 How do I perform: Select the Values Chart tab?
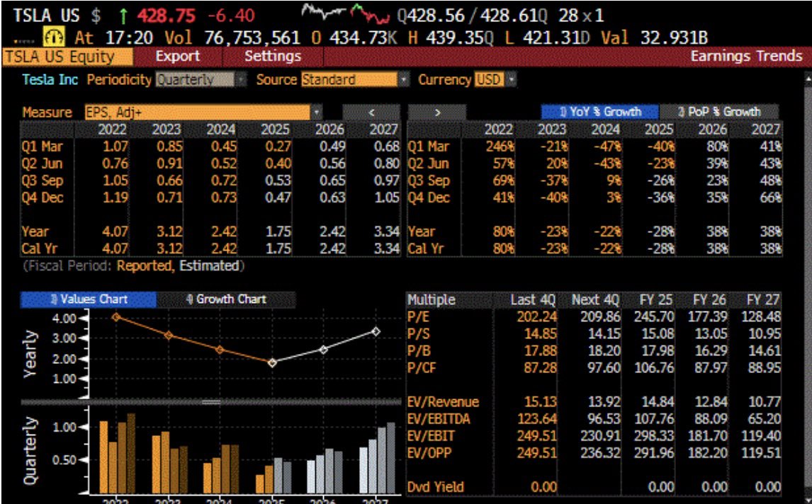[x=88, y=299]
